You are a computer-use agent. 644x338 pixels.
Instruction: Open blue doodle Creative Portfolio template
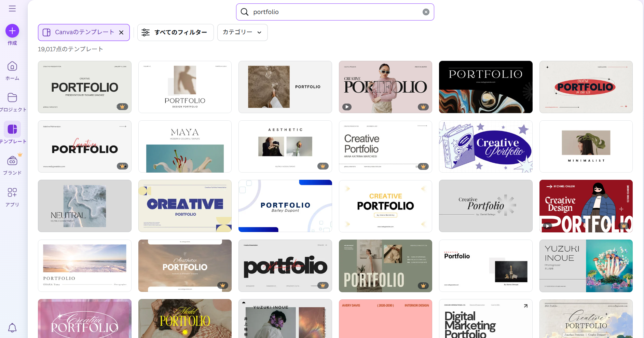click(485, 146)
